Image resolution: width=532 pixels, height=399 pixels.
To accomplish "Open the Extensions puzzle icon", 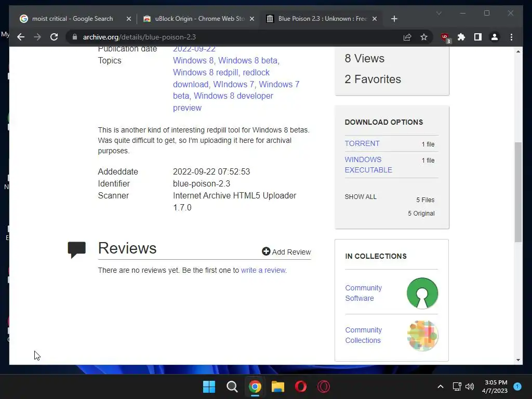I will tap(461, 37).
